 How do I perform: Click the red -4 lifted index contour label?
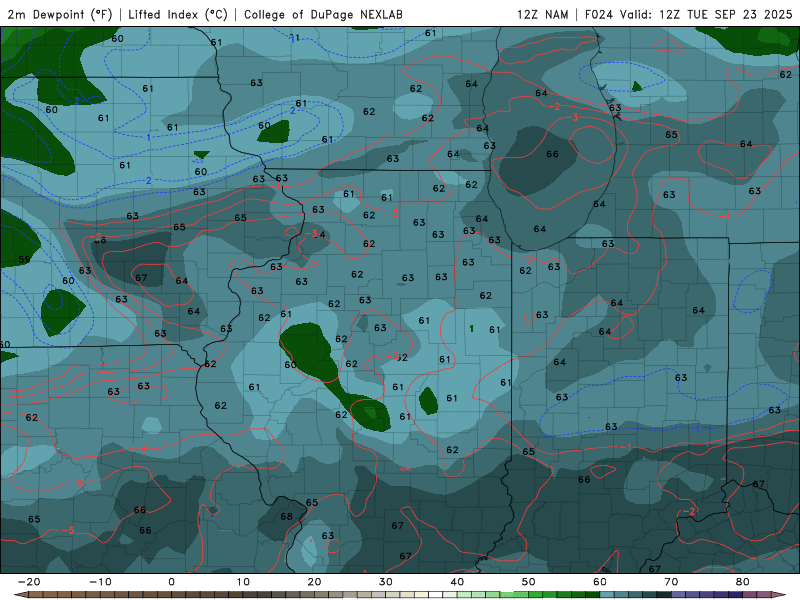click(x=142, y=449)
